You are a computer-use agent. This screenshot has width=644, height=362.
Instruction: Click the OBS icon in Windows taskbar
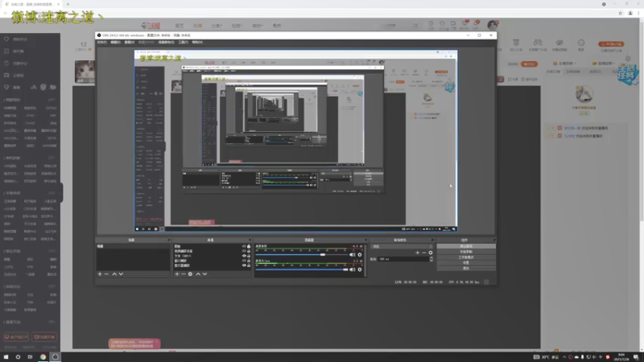55,356
